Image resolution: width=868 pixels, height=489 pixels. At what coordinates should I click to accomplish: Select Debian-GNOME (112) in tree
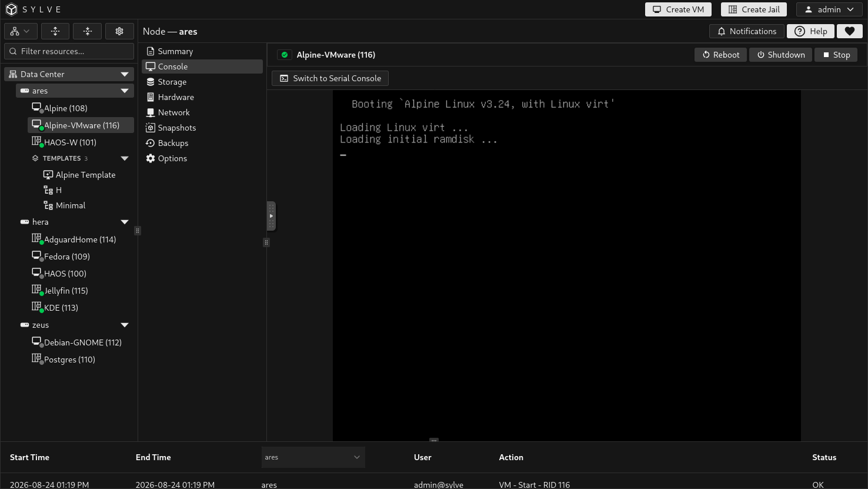click(81, 342)
